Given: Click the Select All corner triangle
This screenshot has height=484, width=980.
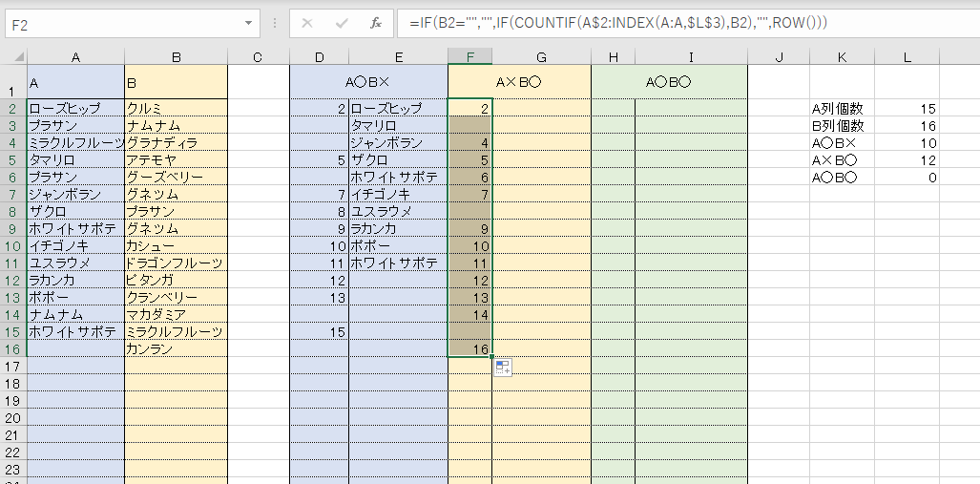Looking at the screenshot, I should (x=13, y=58).
